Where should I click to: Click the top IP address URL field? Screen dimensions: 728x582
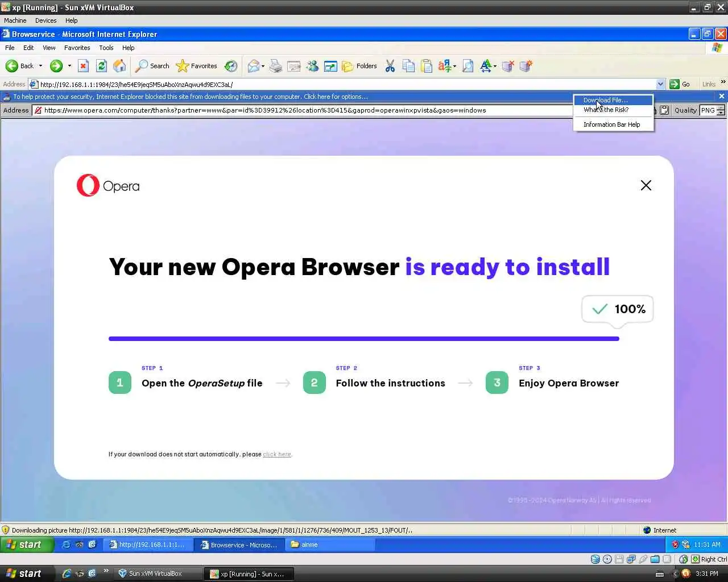[347, 84]
